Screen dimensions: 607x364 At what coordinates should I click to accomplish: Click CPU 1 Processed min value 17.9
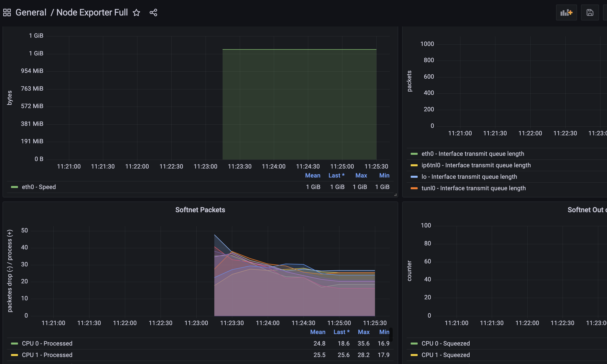coord(383,355)
